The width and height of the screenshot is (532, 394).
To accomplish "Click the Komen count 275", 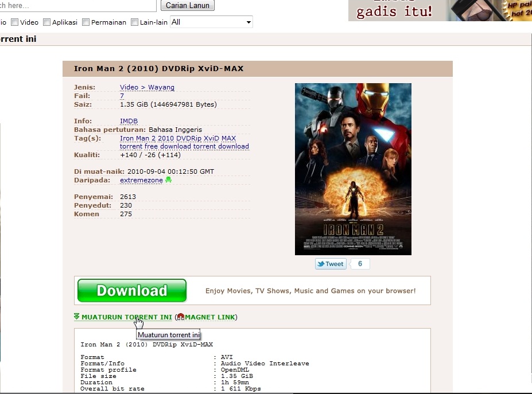I will tap(126, 214).
